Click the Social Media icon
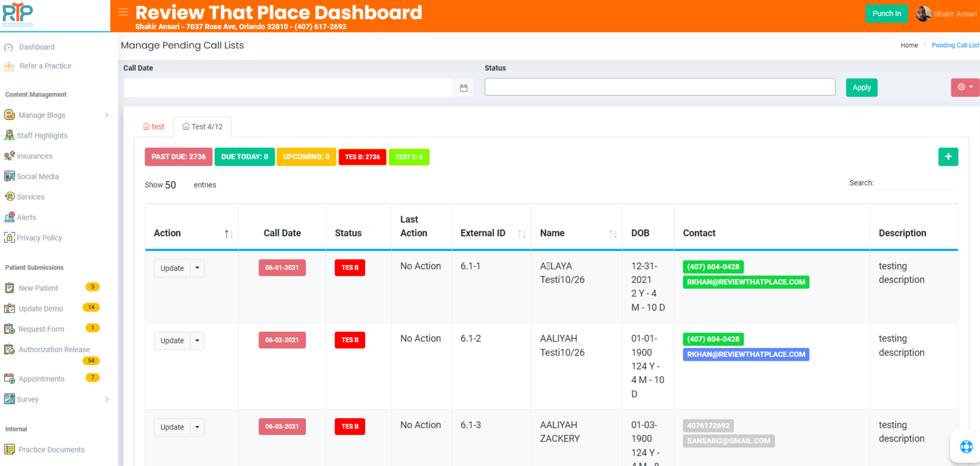The image size is (980, 466). tap(9, 176)
